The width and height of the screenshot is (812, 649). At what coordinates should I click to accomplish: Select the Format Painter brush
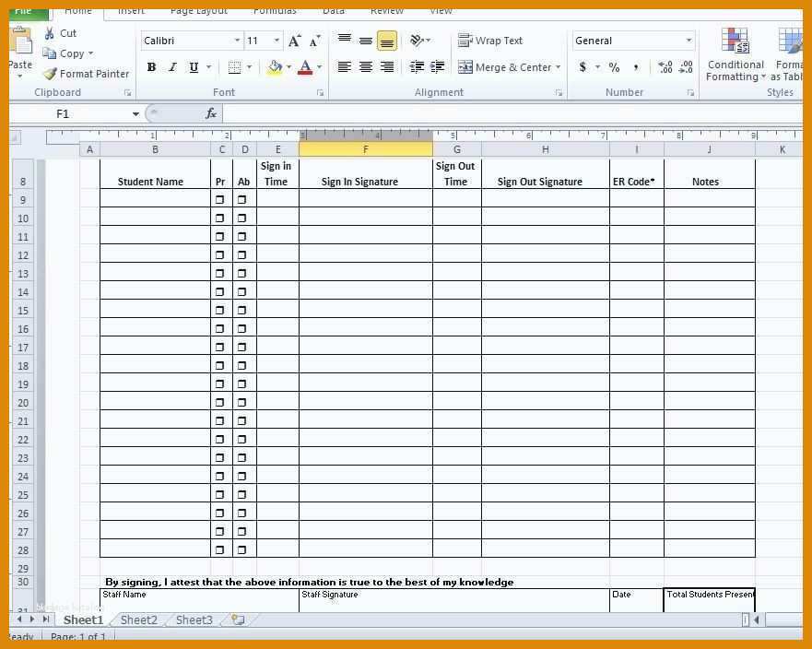[x=50, y=74]
